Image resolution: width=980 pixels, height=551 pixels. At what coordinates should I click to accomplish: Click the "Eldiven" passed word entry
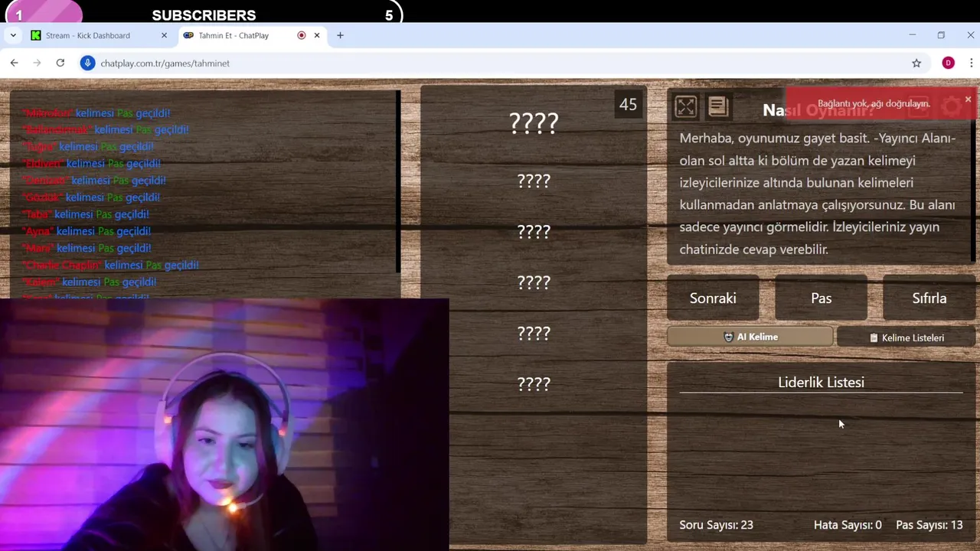92,164
